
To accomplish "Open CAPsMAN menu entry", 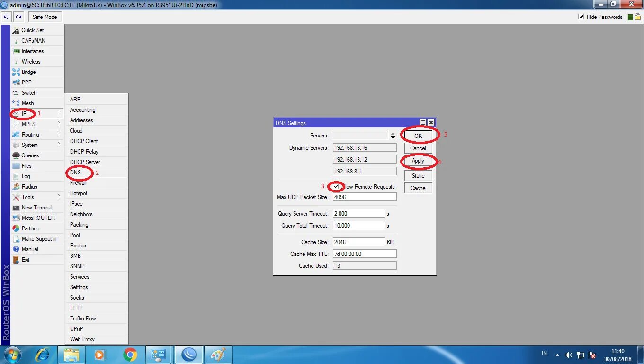I will 37,40.
